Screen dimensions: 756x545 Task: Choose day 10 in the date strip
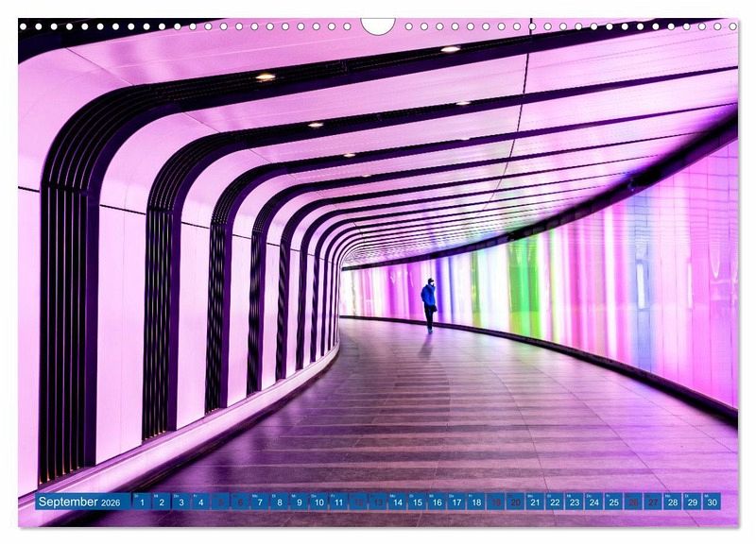[x=318, y=502]
